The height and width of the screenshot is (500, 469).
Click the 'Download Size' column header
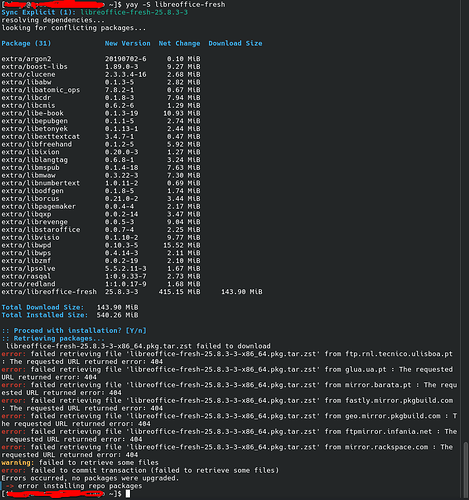click(x=235, y=43)
